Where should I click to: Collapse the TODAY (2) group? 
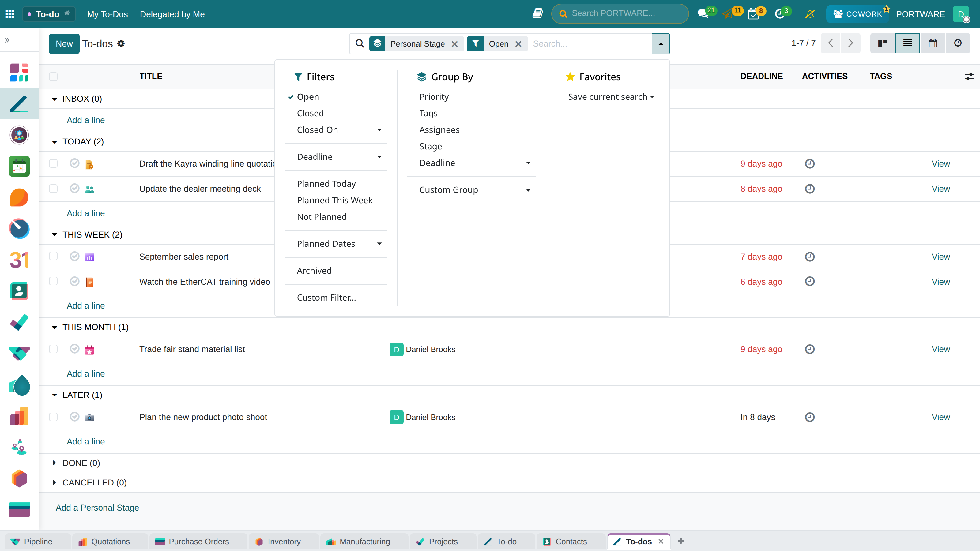(55, 142)
